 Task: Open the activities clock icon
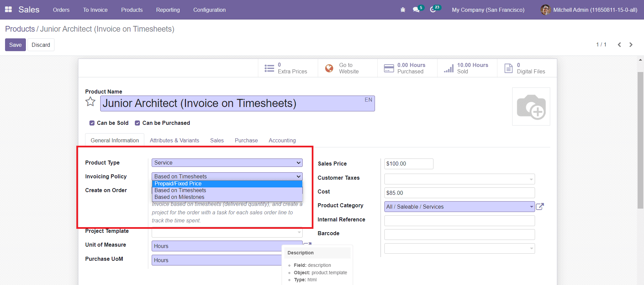click(x=433, y=10)
